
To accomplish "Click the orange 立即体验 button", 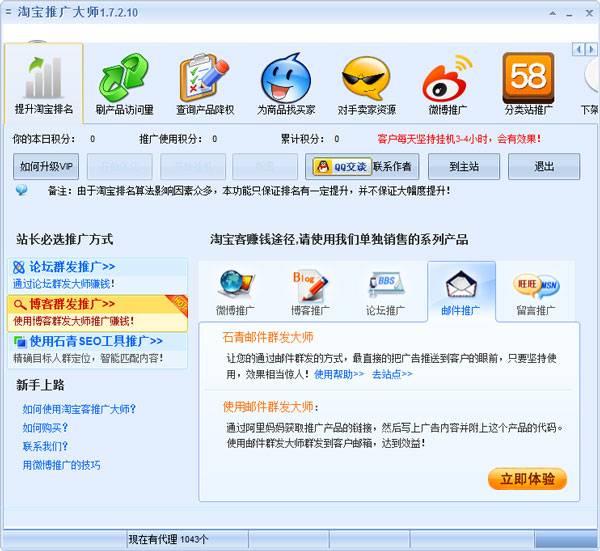I will [527, 478].
